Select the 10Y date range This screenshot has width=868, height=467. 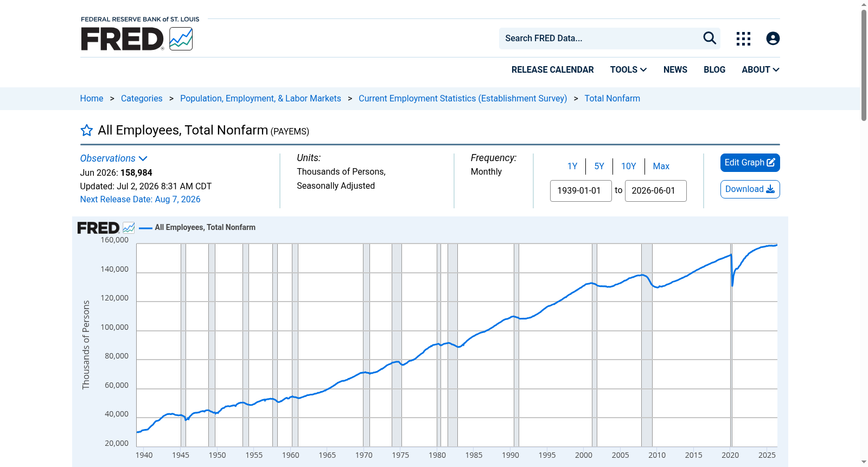tap(629, 166)
